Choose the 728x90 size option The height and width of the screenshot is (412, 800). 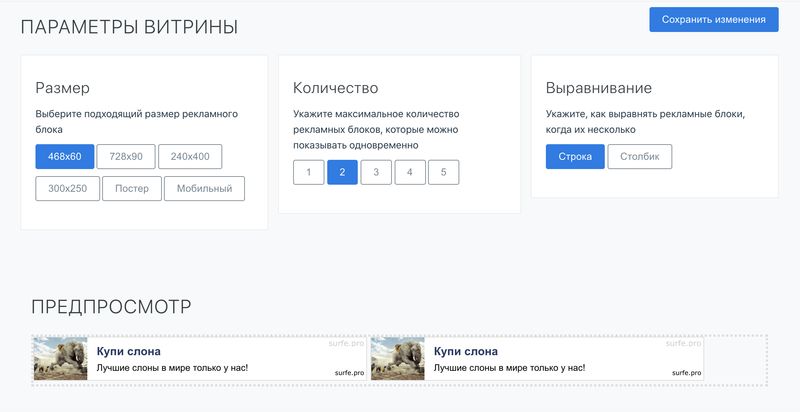pos(126,157)
